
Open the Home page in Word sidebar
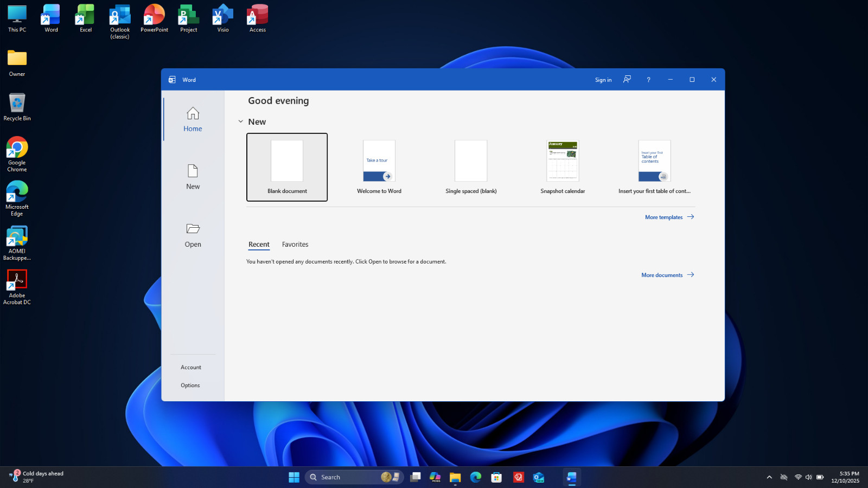click(193, 119)
